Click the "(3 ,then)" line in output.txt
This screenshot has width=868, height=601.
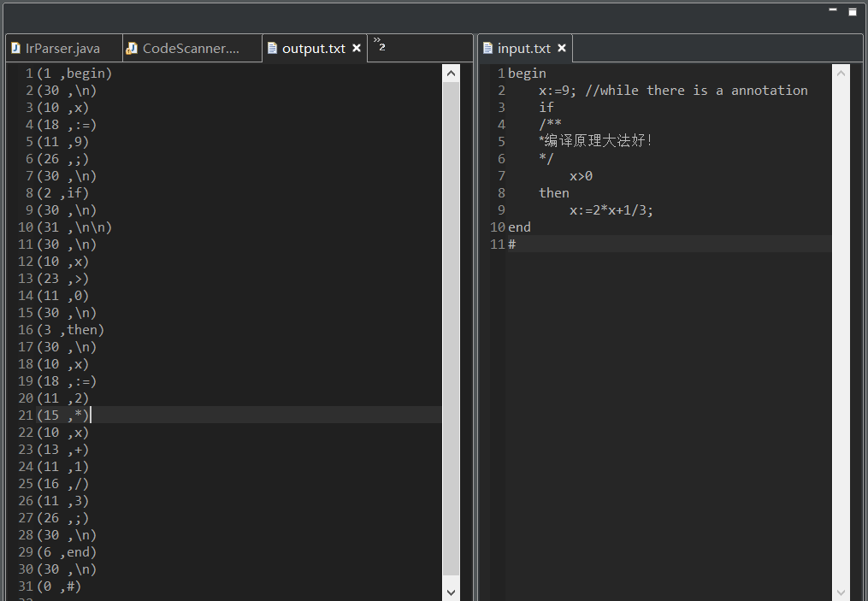(x=71, y=330)
